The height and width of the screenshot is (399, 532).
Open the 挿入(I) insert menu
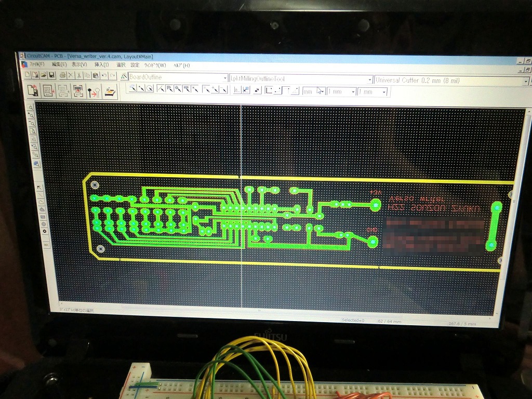click(102, 64)
